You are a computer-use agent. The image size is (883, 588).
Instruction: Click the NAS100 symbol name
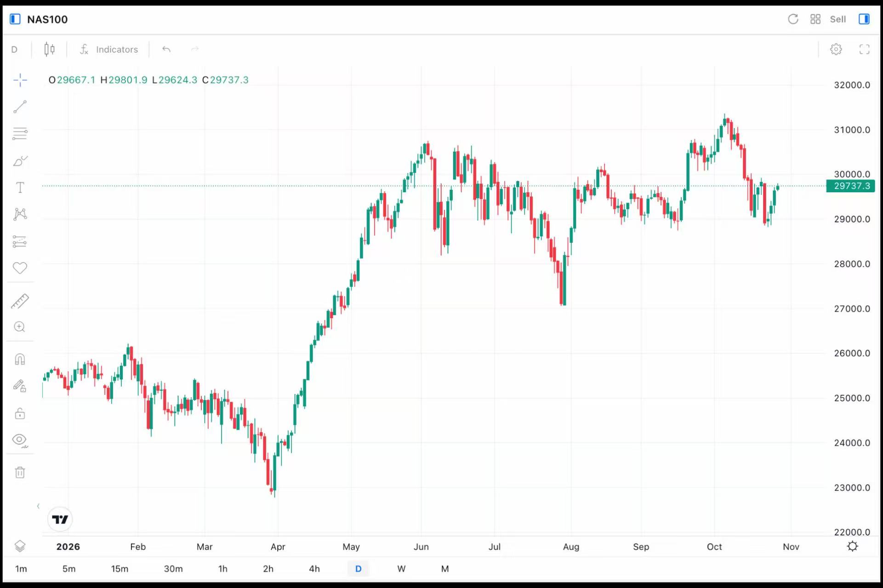[x=47, y=19]
